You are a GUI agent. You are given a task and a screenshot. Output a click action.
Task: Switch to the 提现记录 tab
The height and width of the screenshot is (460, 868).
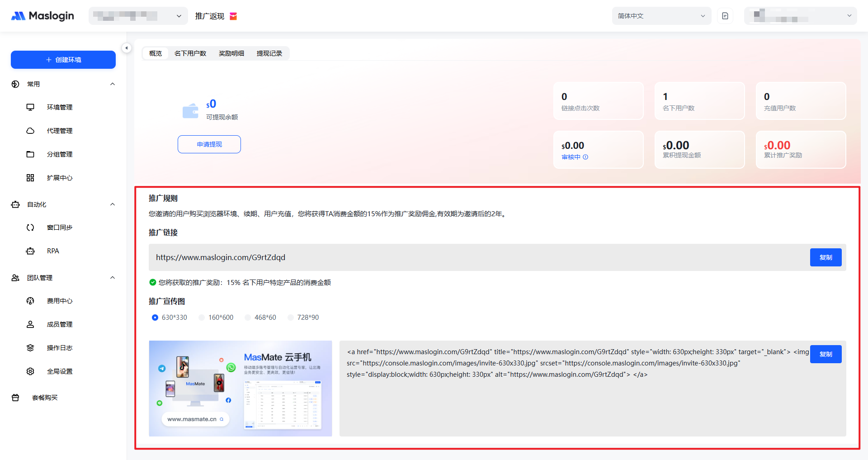click(x=269, y=53)
